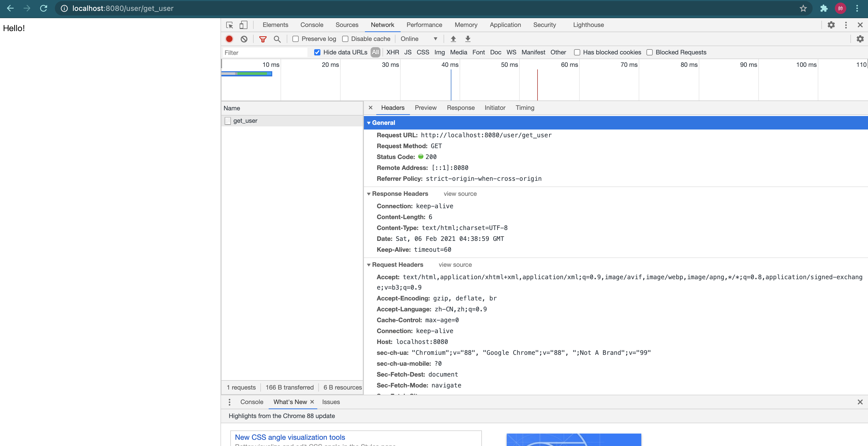Open the Online throttling dropdown
Screen dimensions: 868x446
(419, 39)
